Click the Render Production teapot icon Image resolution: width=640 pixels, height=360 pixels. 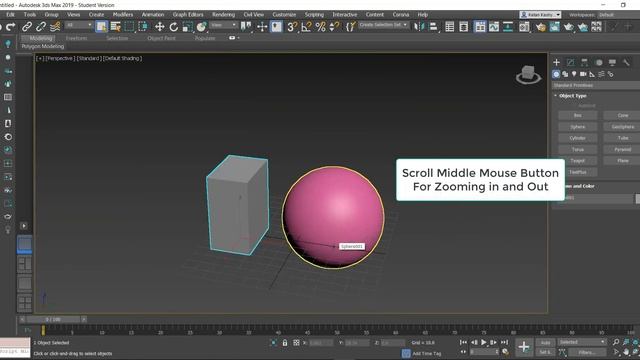[x=569, y=27]
